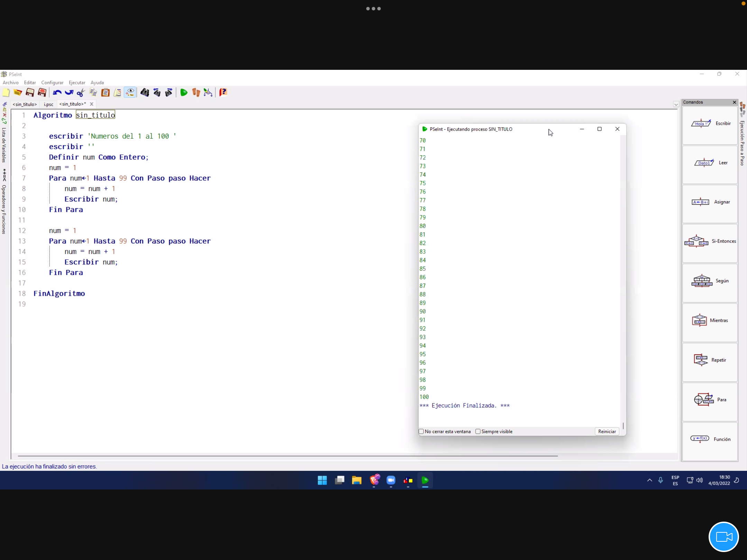Image resolution: width=747 pixels, height=560 pixels.
Task: Open the Ayuda menu
Action: 97,83
